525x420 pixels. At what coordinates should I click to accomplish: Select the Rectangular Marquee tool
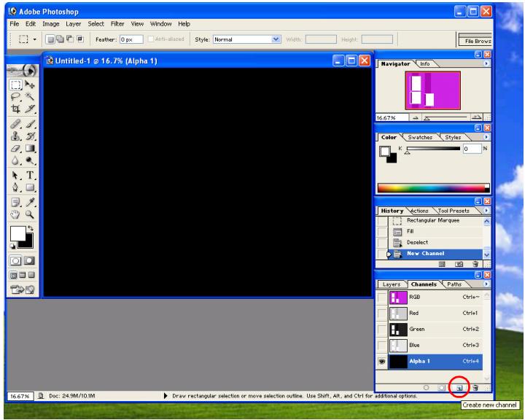coord(15,85)
